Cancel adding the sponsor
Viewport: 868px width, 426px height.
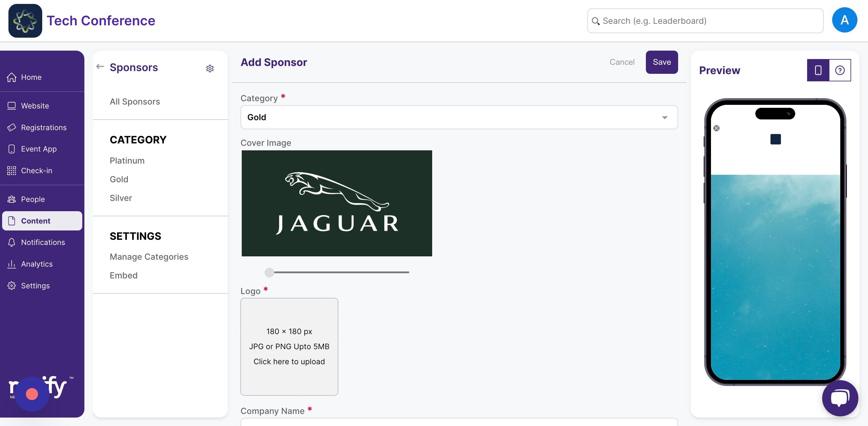coord(622,62)
